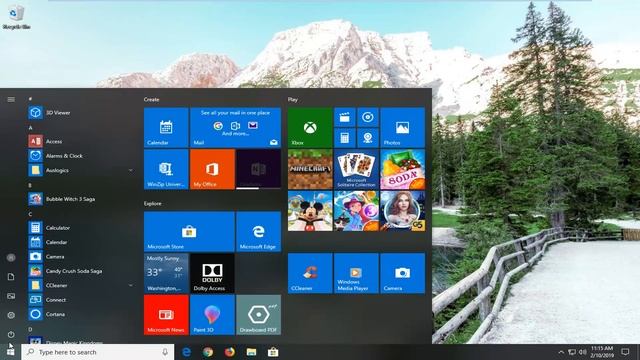
Task: Open the OneNote tile
Action: pyautogui.click(x=258, y=169)
